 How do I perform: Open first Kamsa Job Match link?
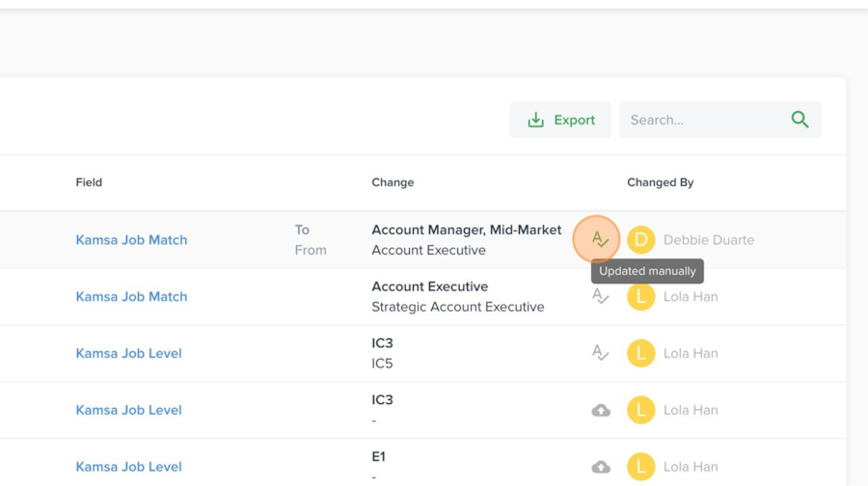pos(131,240)
